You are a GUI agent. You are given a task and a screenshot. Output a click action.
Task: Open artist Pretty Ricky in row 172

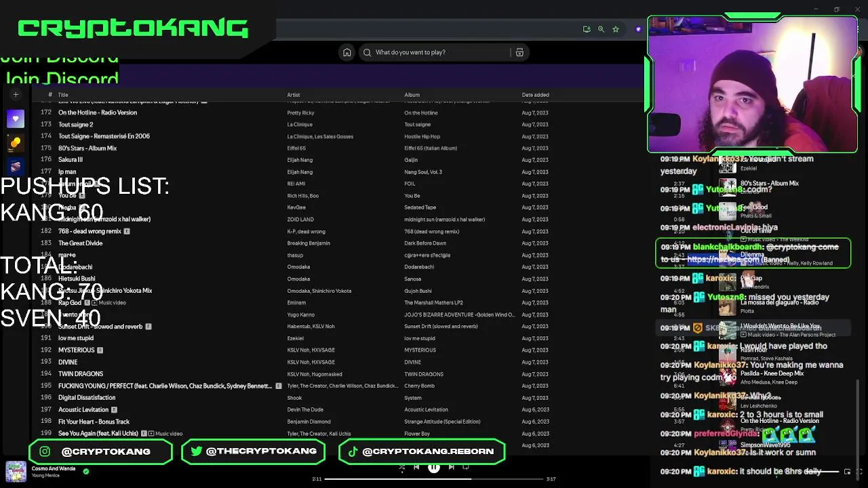coord(300,113)
